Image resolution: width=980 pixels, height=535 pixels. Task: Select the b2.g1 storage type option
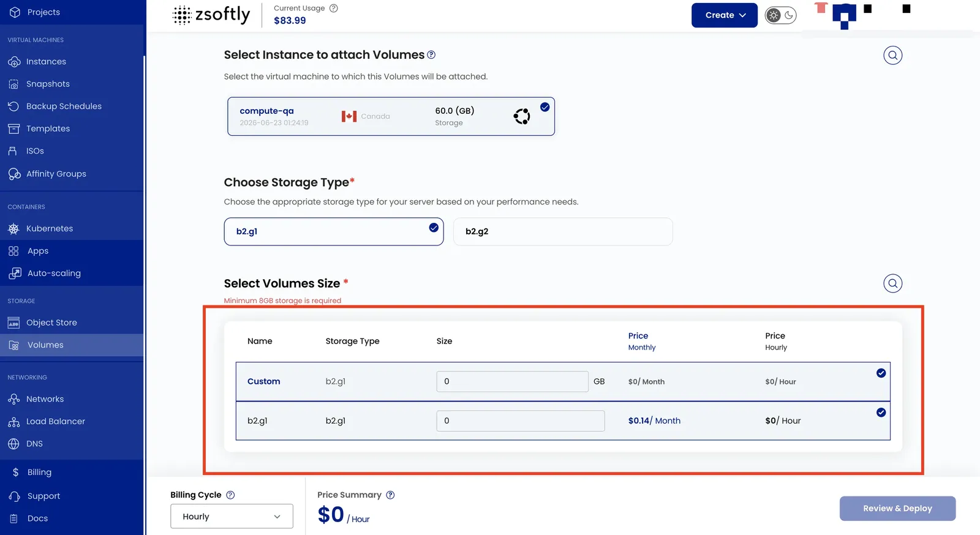click(334, 232)
